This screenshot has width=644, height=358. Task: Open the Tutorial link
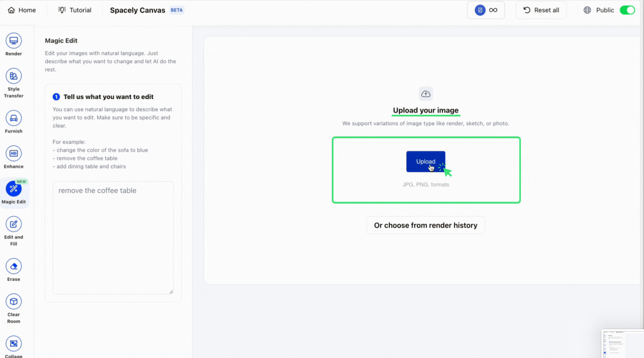click(75, 10)
